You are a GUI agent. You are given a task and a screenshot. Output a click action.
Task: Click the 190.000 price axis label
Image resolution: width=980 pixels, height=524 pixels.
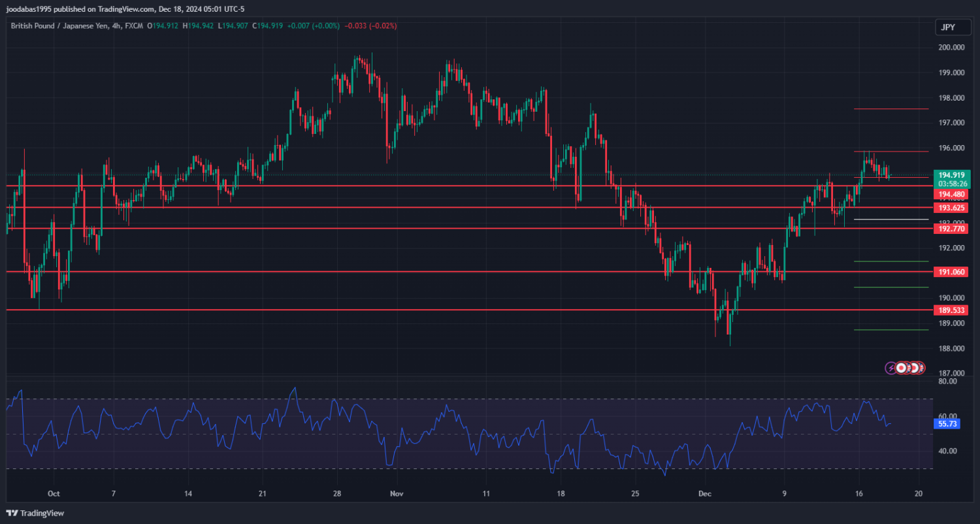point(952,299)
